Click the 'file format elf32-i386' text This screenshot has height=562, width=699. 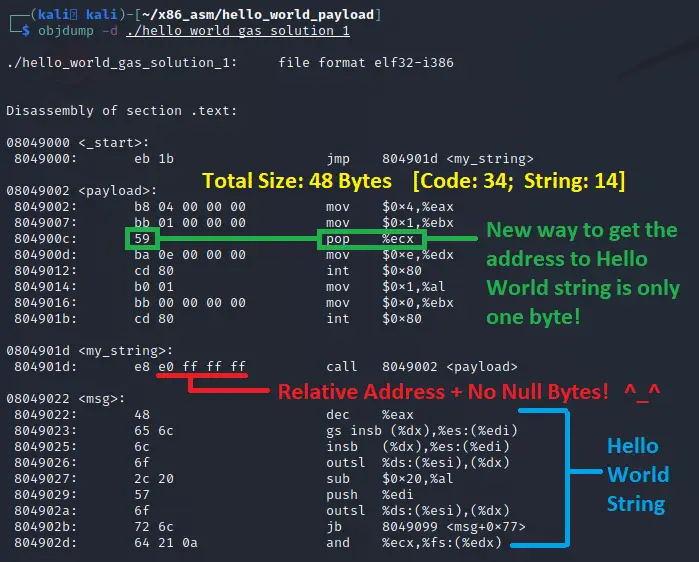(x=366, y=62)
